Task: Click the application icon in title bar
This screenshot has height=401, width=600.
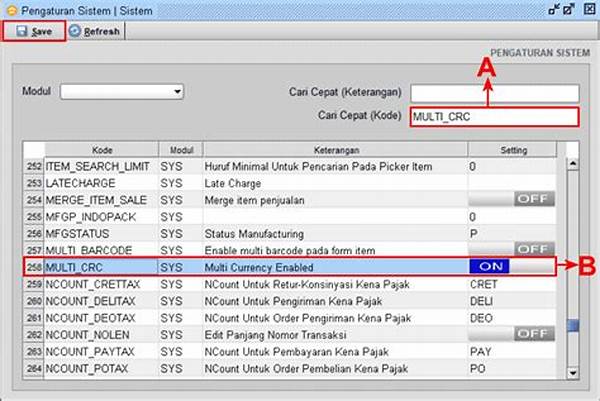Action: [10, 9]
